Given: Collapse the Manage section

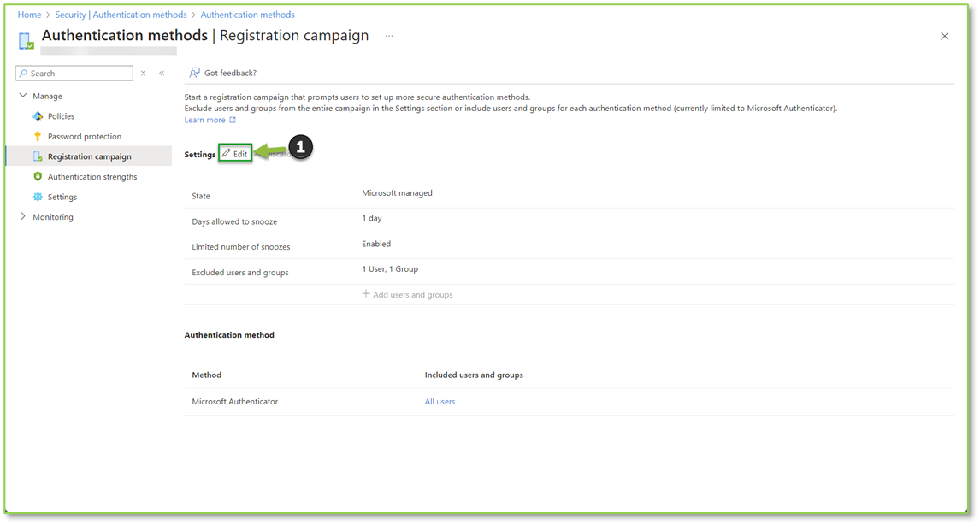Looking at the screenshot, I should click(x=22, y=96).
